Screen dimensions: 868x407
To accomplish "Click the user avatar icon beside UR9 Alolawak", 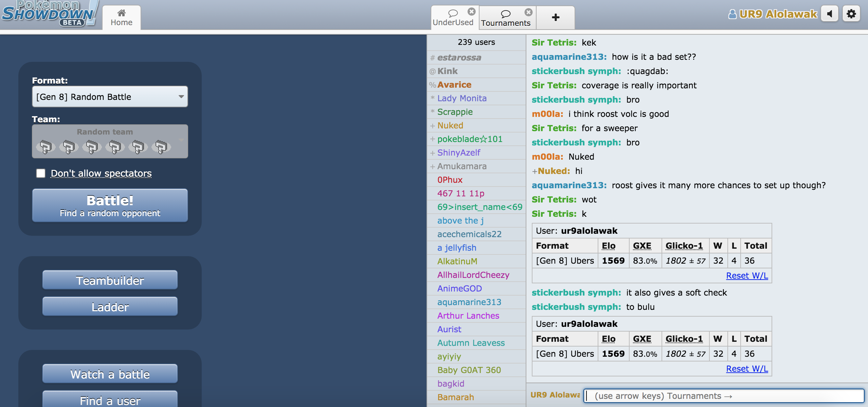I will [733, 14].
